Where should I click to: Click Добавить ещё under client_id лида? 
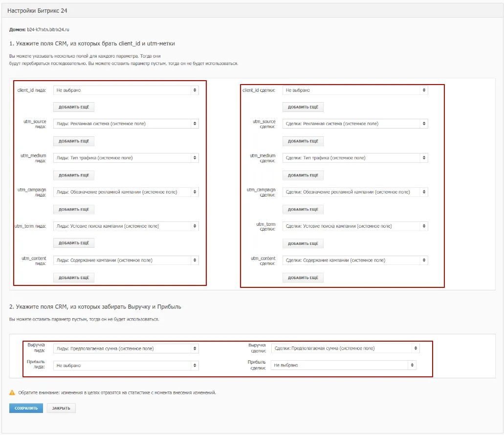click(74, 107)
